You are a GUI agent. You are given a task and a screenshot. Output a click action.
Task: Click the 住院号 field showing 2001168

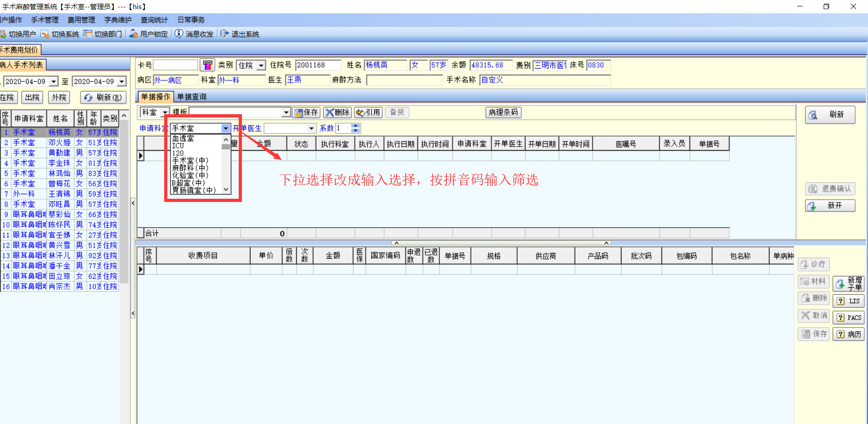[x=318, y=65]
